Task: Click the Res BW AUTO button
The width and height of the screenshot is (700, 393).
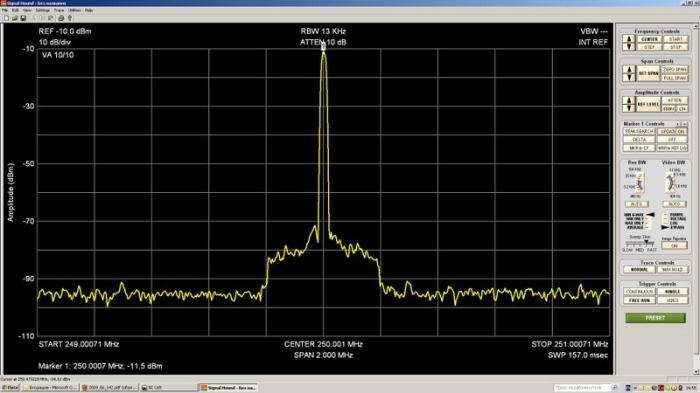Action: pos(637,204)
